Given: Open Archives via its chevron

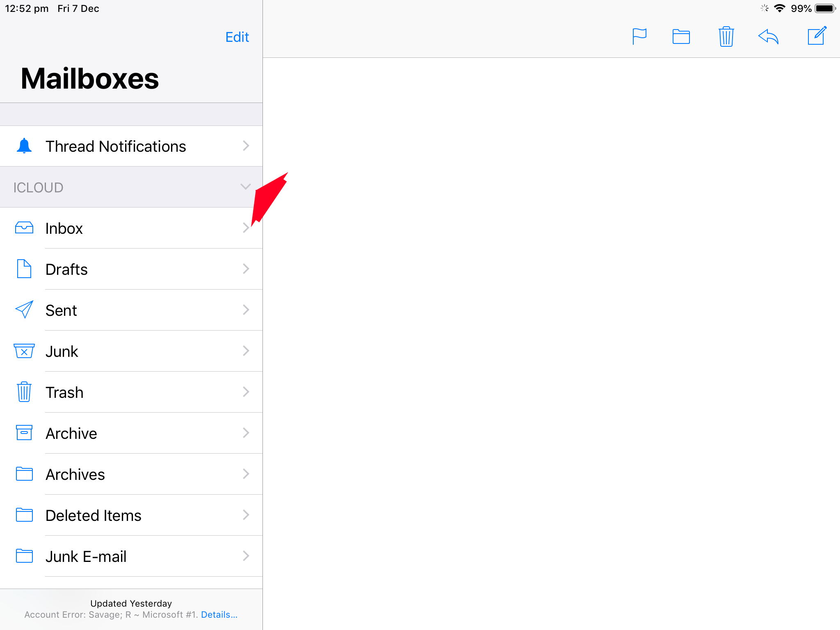Looking at the screenshot, I should point(246,474).
